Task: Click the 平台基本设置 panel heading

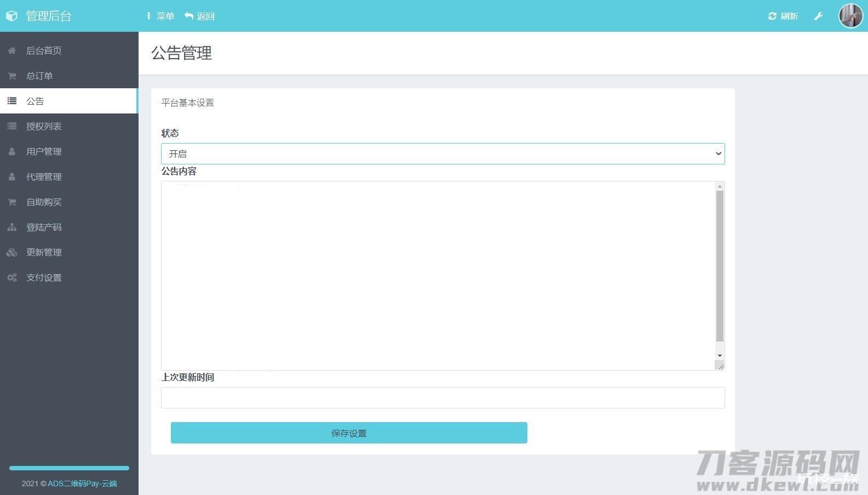Action: click(187, 103)
